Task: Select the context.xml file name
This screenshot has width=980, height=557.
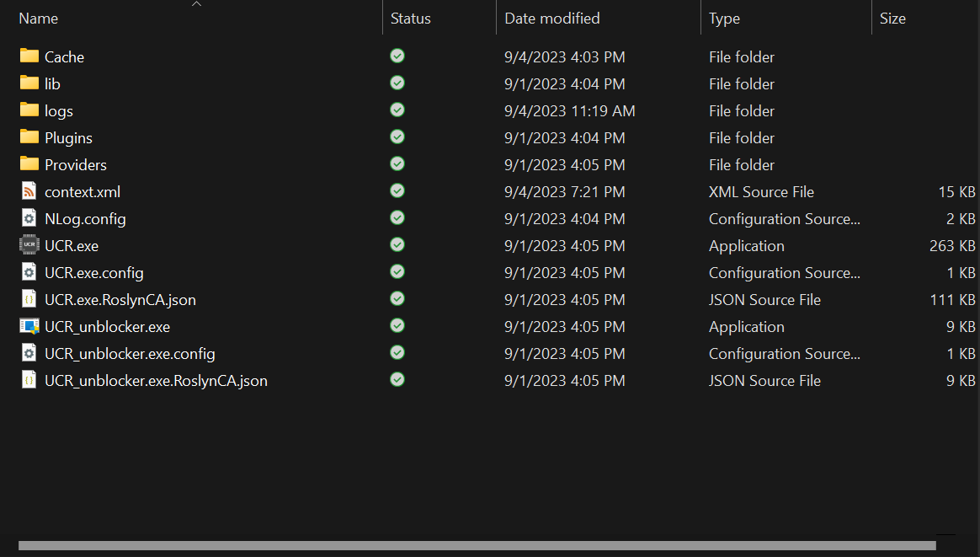Action: (83, 192)
